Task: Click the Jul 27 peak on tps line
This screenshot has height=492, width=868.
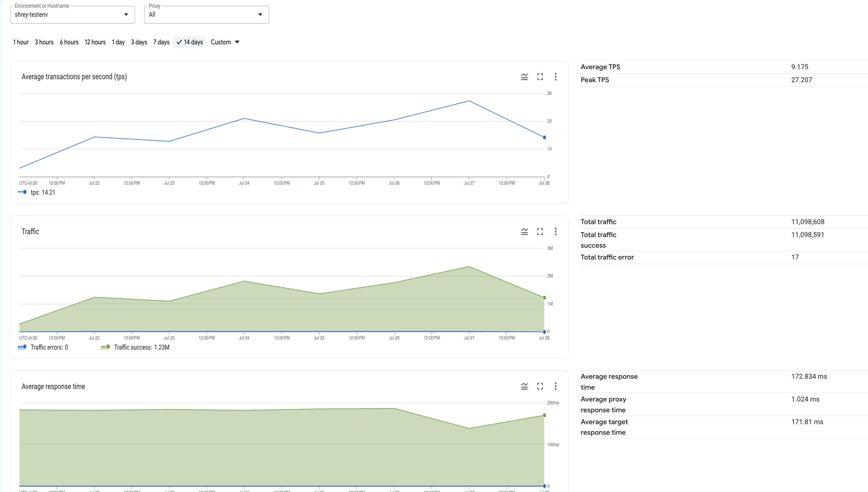Action: coord(469,101)
